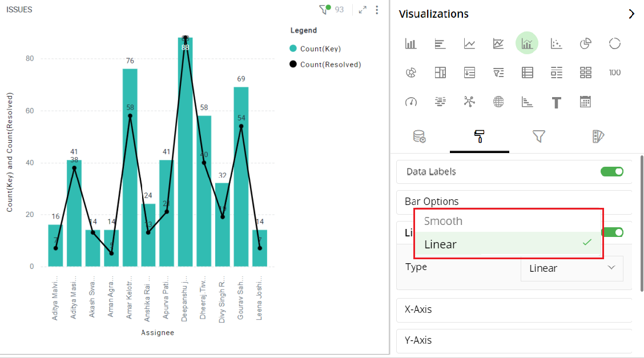Click the Legend heading text
This screenshot has width=644, height=358.
tap(304, 30)
